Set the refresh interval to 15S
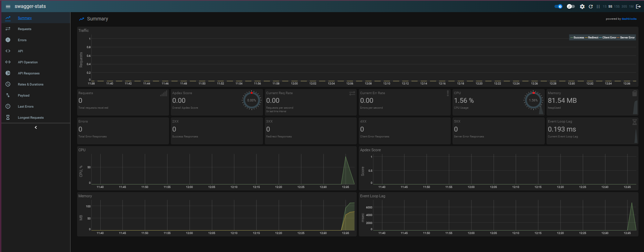The width and height of the screenshot is (644, 252). coord(617,7)
